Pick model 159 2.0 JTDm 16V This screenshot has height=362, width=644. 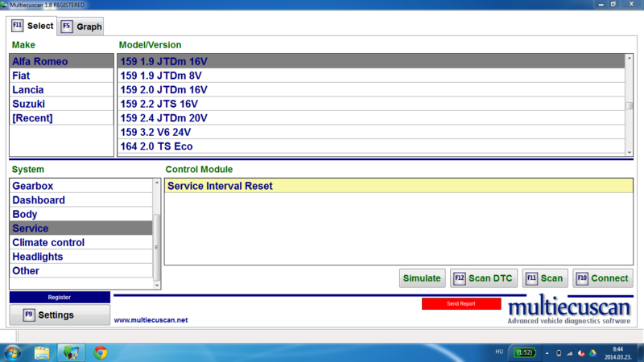pyautogui.click(x=371, y=89)
